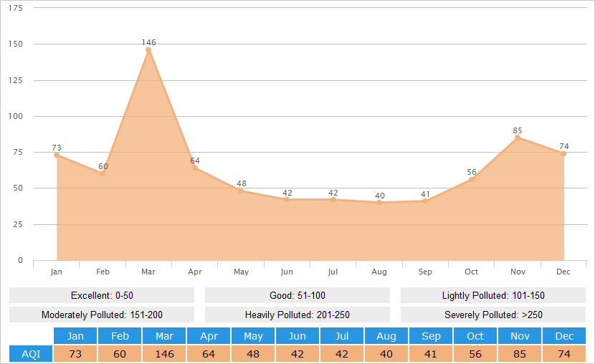
Task: Click the June data point marker on chart
Action: tap(287, 199)
